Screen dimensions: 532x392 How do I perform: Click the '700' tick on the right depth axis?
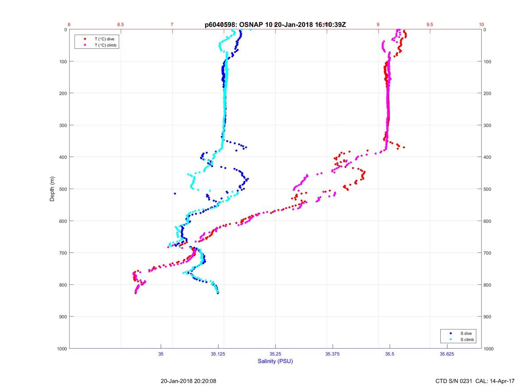(x=488, y=253)
